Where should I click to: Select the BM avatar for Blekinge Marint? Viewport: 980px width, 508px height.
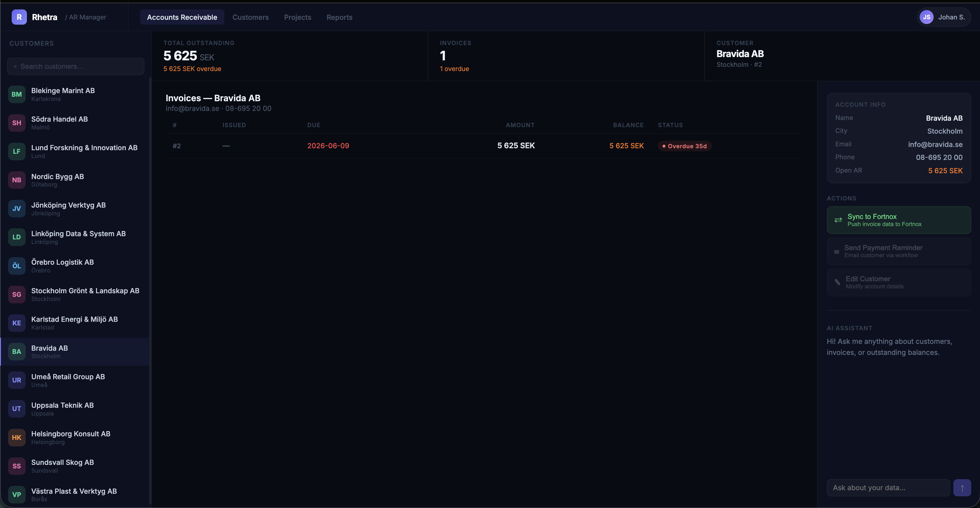[x=16, y=94]
